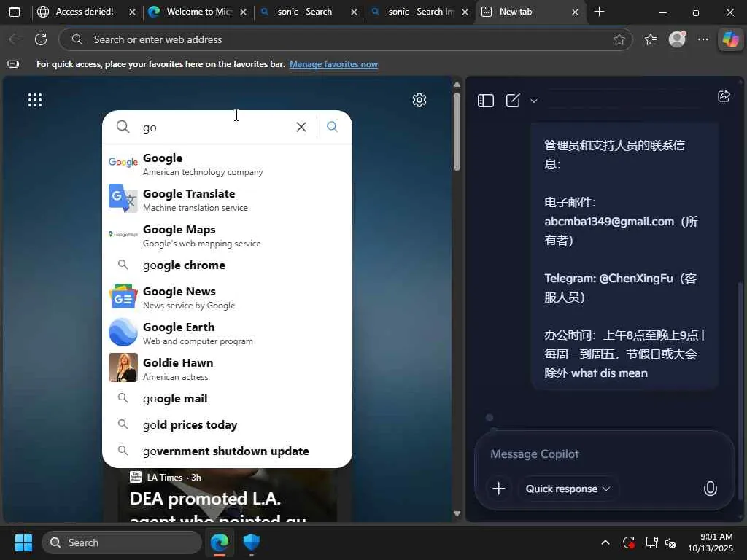Clear the search box text
The height and width of the screenshot is (560, 747).
coord(301,127)
